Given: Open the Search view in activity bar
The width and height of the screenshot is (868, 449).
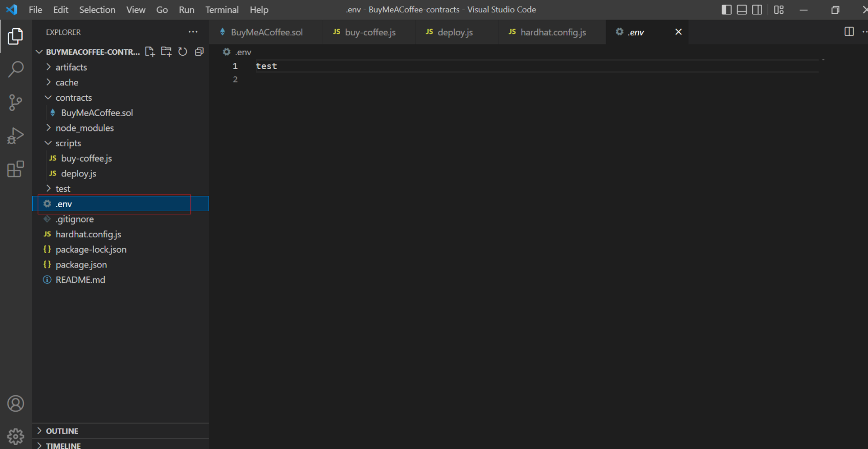Looking at the screenshot, I should coord(15,69).
